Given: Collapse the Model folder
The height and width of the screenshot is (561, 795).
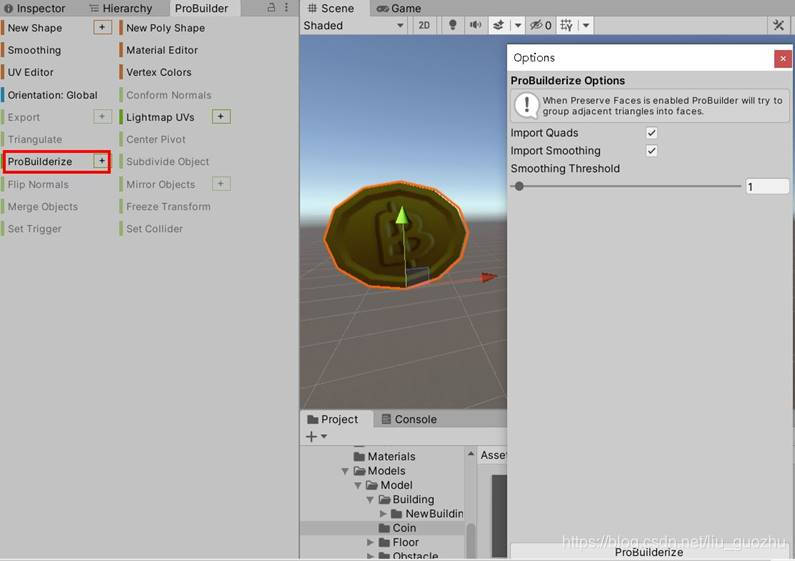Looking at the screenshot, I should [357, 485].
